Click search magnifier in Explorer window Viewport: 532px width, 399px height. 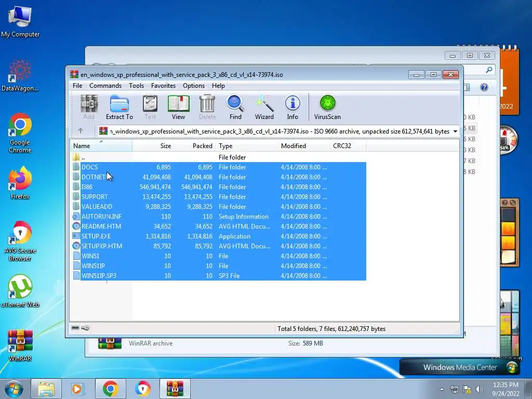click(489, 70)
